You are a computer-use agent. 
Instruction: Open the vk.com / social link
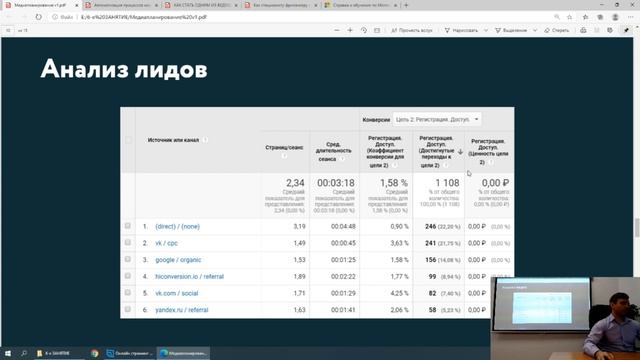(177, 293)
